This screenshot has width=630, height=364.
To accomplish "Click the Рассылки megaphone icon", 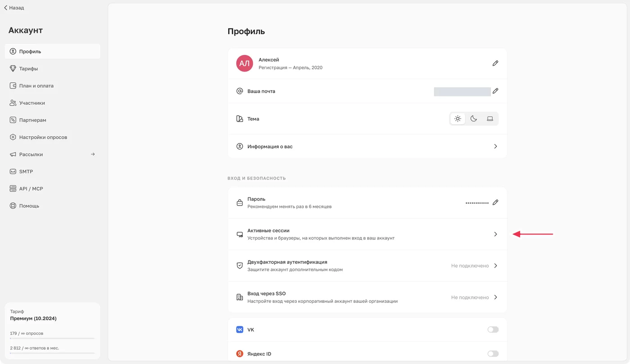I will pos(13,154).
